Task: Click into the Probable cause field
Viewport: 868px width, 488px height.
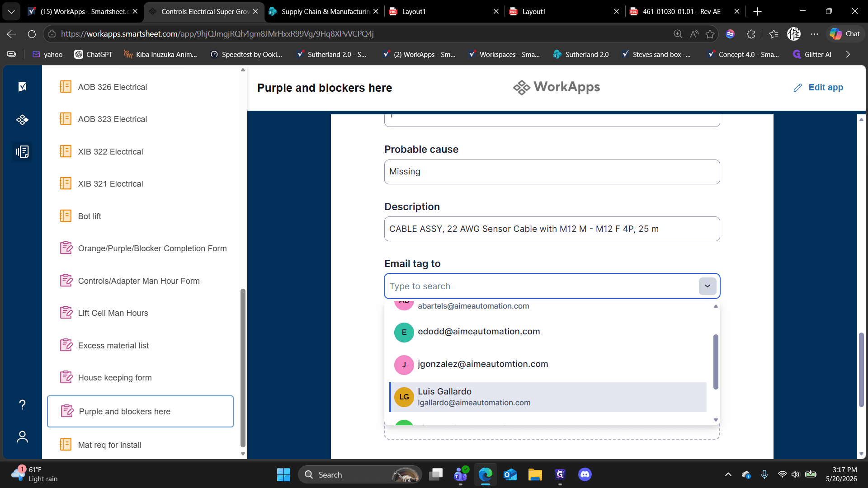Action: [x=552, y=172]
